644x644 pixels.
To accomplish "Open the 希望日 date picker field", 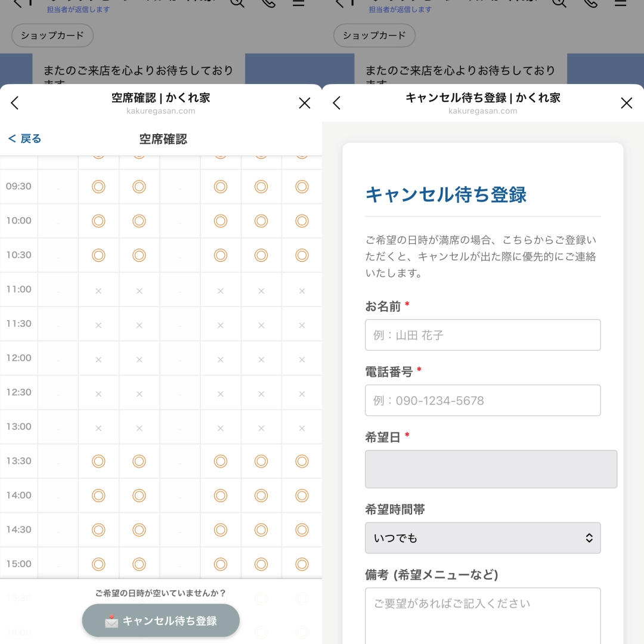I will [x=490, y=469].
